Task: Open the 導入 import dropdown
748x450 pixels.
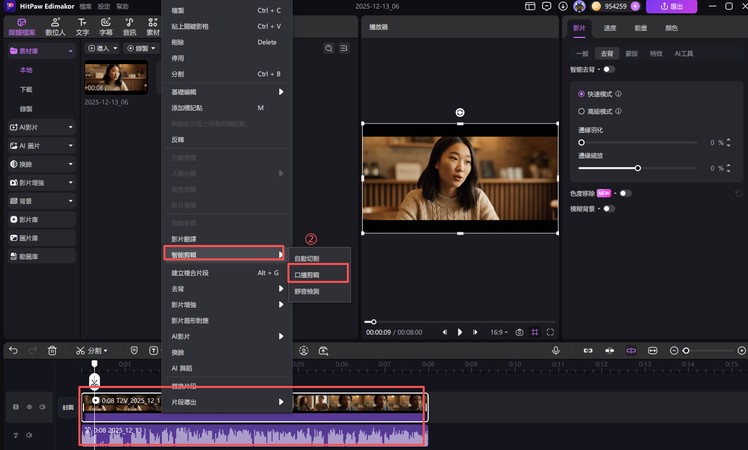Action: [x=102, y=48]
